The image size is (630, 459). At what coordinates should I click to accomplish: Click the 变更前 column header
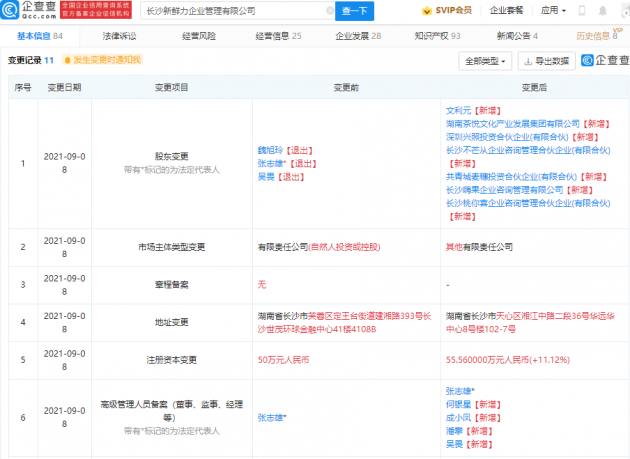click(346, 87)
